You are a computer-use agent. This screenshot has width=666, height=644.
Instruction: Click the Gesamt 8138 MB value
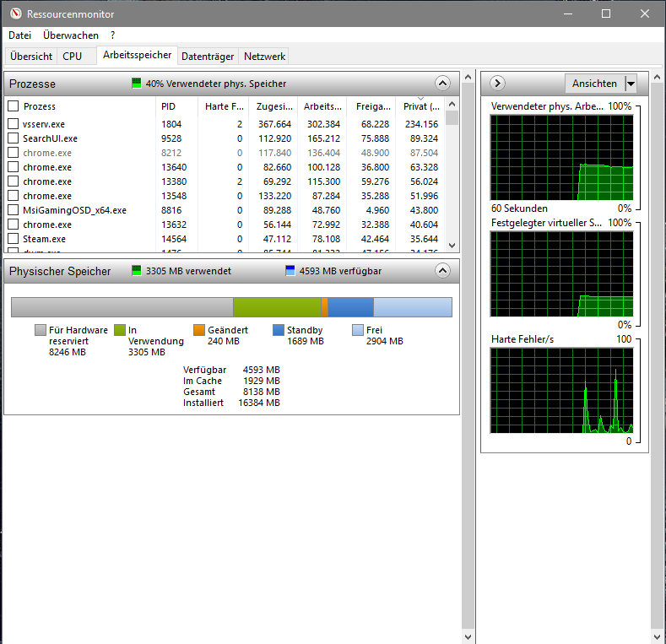(x=261, y=392)
